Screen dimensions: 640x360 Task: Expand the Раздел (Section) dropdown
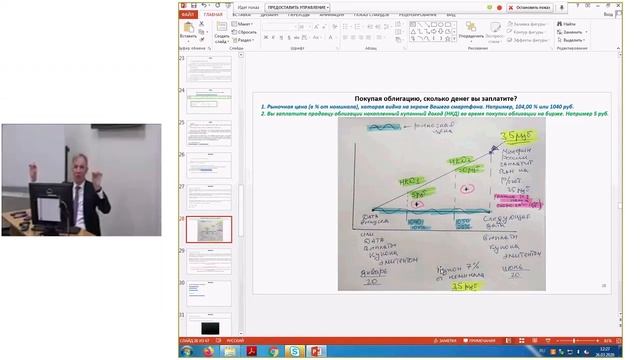click(243, 40)
